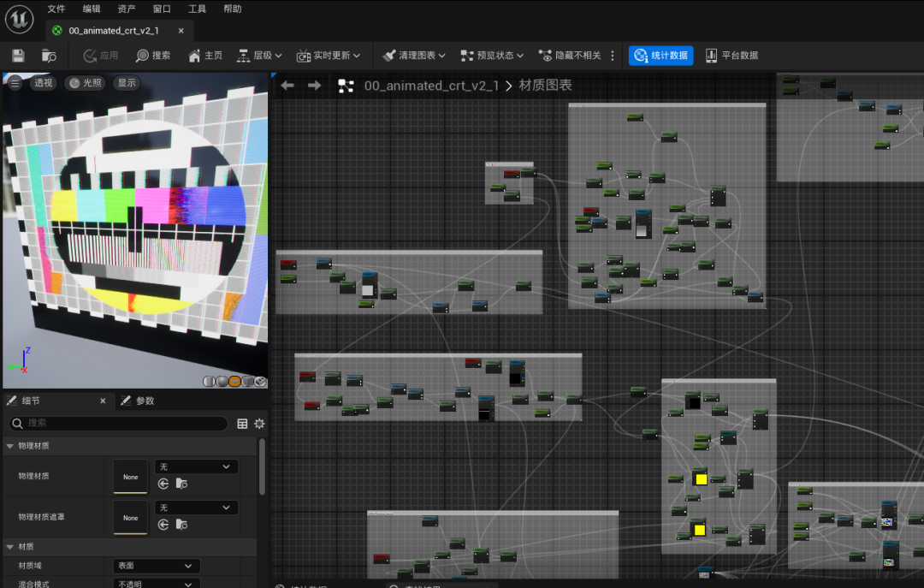Close the 00_animated_crt_v2_1 tab
This screenshot has height=588, width=924.
point(181,31)
